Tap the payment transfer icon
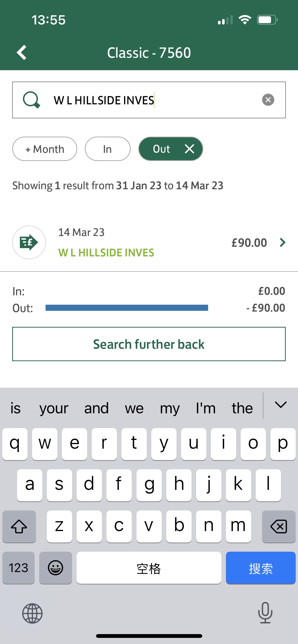The width and height of the screenshot is (298, 644). [29, 242]
